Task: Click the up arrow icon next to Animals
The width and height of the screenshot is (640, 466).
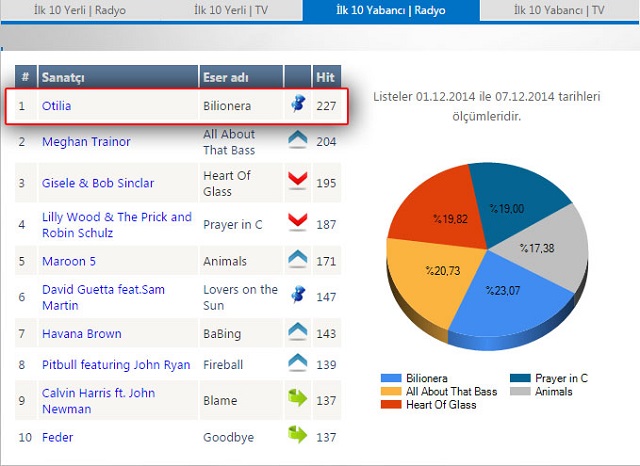Action: 297,260
